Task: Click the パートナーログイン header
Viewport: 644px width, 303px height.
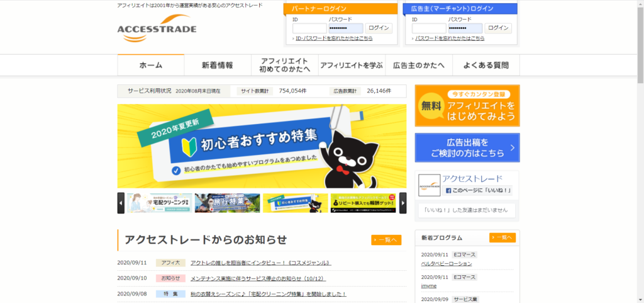Action: pos(341,9)
